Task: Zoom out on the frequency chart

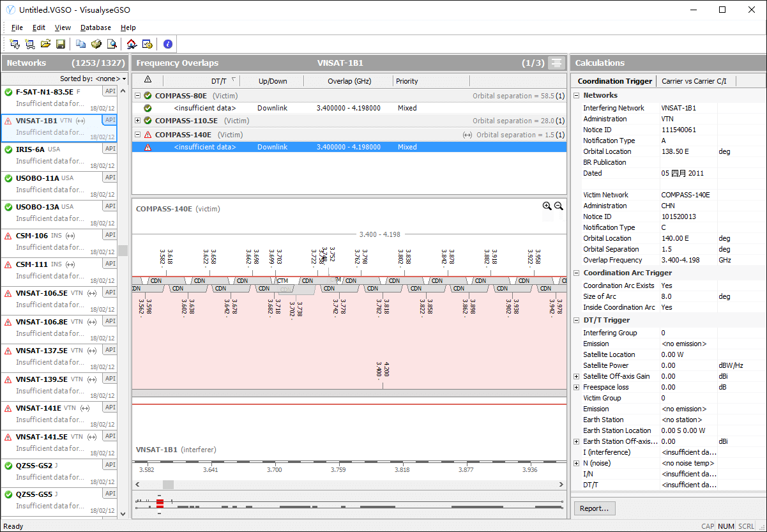Action: click(x=558, y=206)
